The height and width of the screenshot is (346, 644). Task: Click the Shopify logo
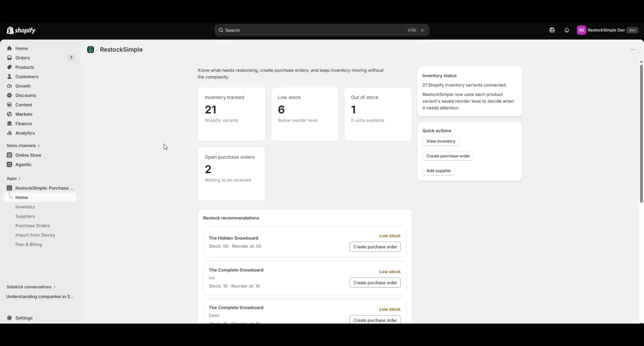pos(21,30)
